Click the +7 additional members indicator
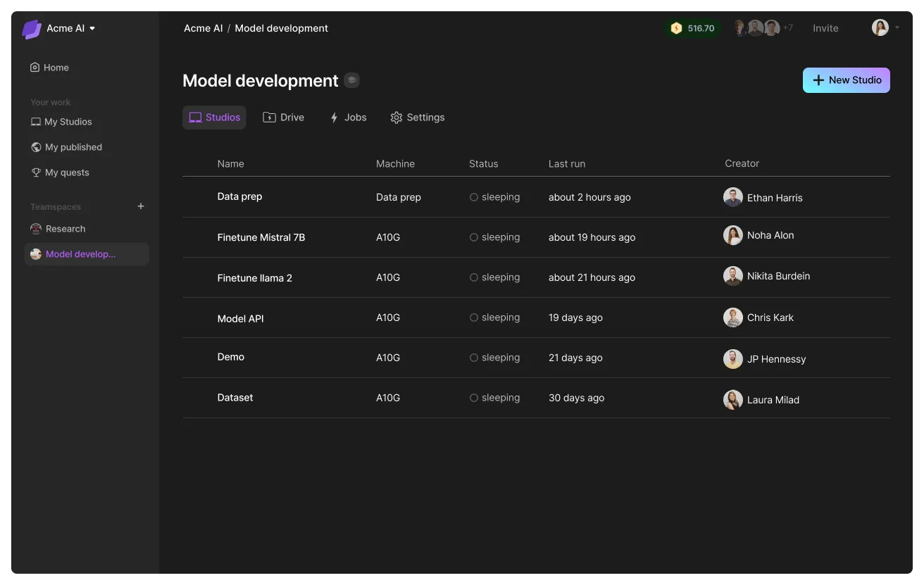The width and height of the screenshot is (924, 585). click(788, 28)
